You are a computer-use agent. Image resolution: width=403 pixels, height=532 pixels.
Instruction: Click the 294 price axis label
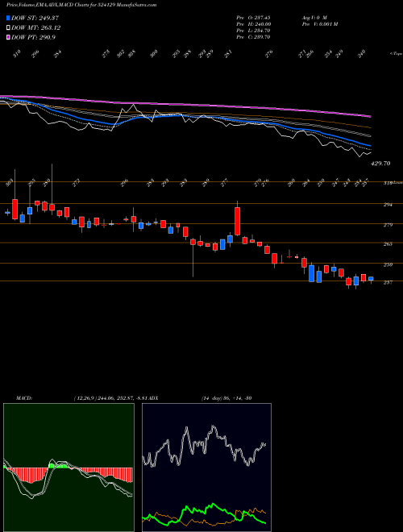click(388, 205)
